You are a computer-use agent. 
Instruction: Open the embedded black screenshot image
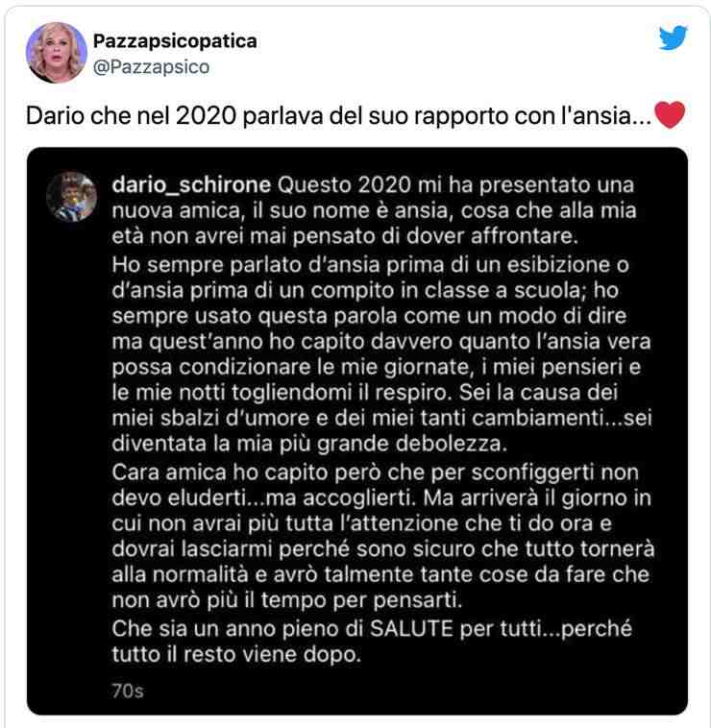pyautogui.click(x=357, y=431)
